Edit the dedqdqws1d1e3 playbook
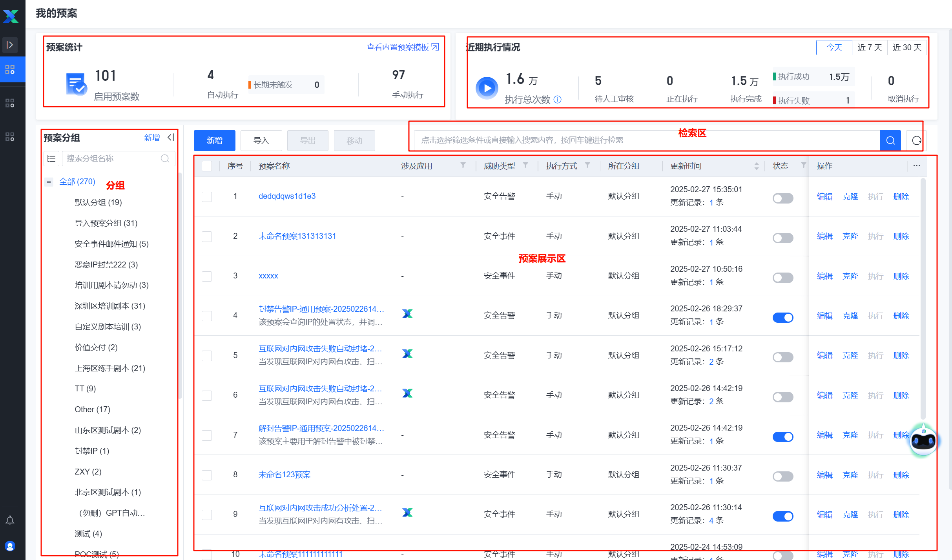 point(824,196)
